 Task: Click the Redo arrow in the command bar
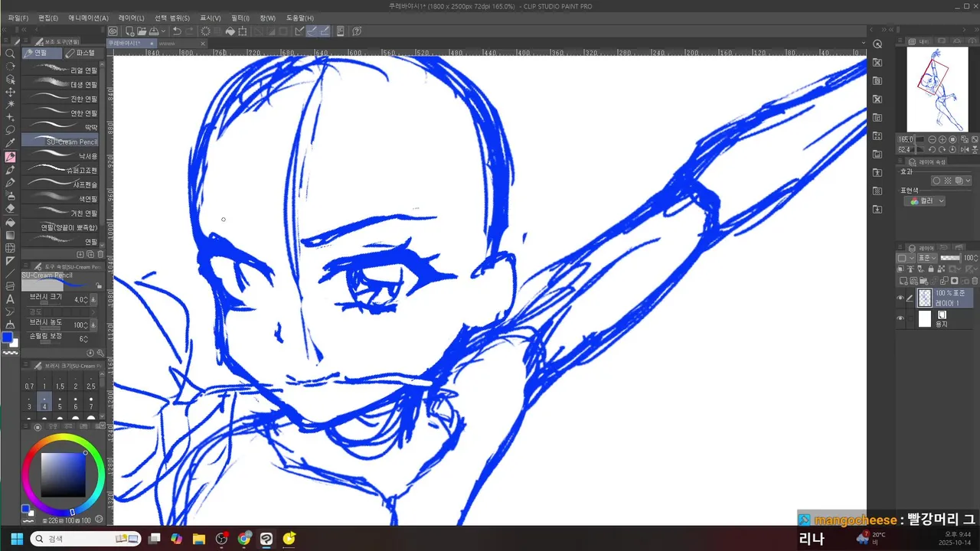pyautogui.click(x=190, y=31)
